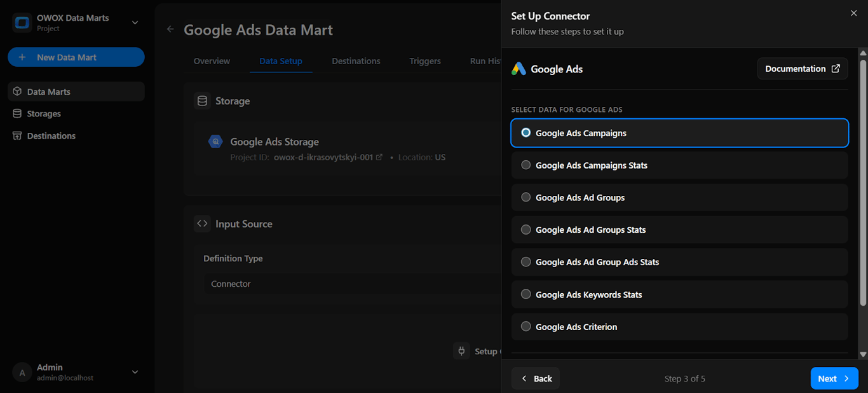Open Storages in the sidebar
The image size is (868, 393).
coord(76,114)
